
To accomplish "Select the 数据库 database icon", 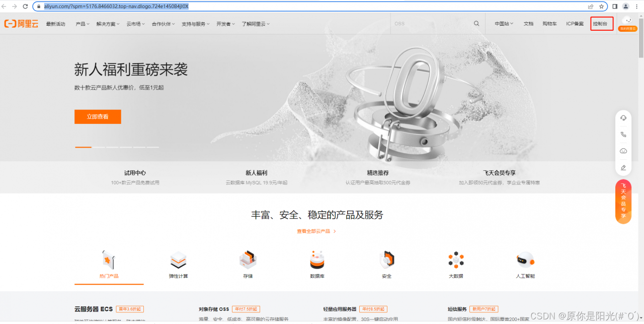I will click(x=316, y=260).
